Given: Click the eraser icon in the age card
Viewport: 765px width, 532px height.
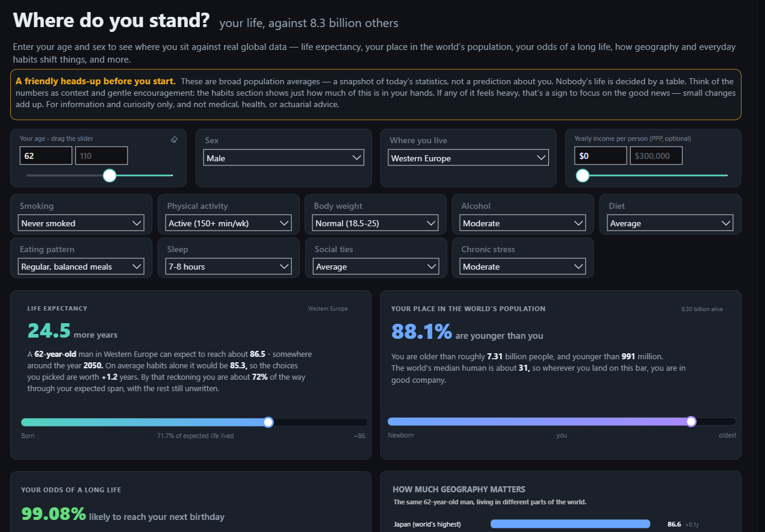Looking at the screenshot, I should [174, 139].
